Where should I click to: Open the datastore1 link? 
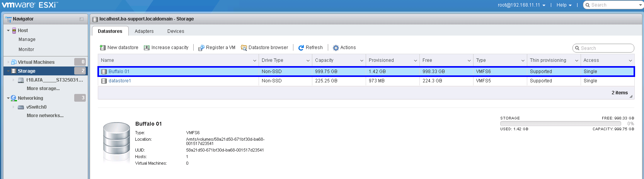pyautogui.click(x=119, y=81)
